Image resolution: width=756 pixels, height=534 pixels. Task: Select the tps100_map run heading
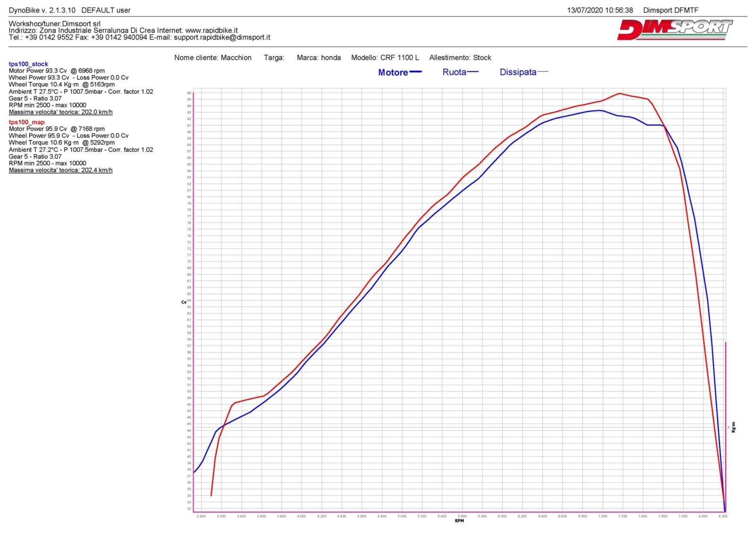coord(26,122)
